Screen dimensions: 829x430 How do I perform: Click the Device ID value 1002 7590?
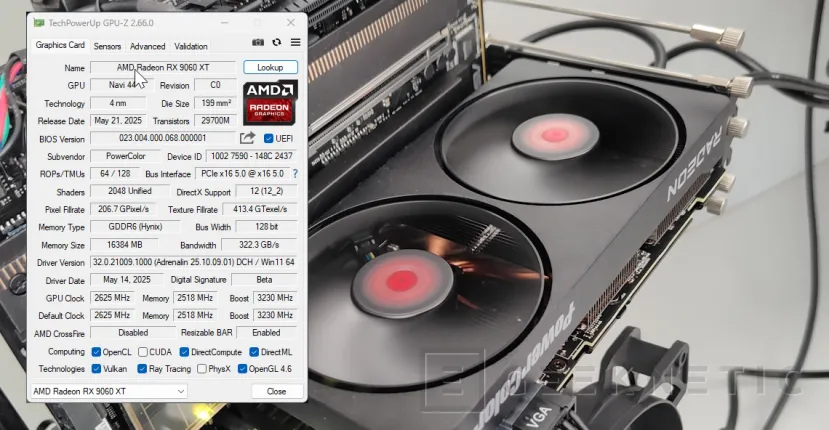tap(251, 156)
